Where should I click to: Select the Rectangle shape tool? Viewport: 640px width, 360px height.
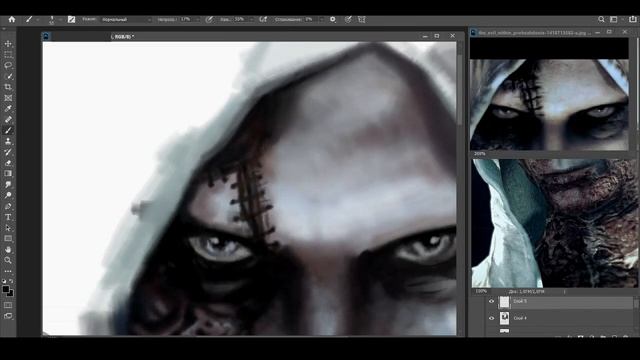point(8,238)
